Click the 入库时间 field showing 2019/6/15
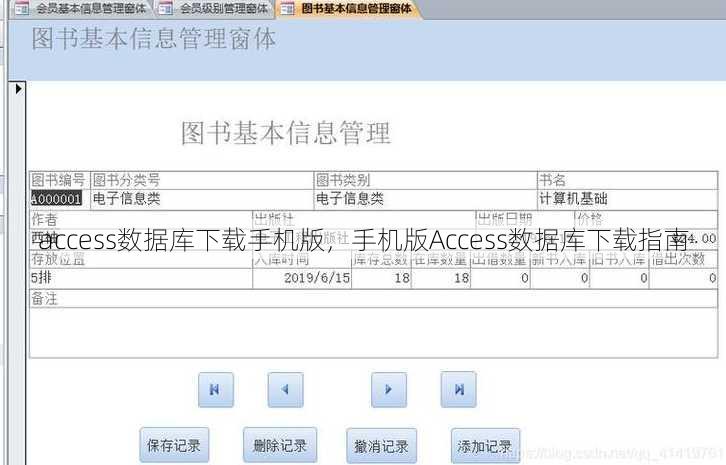 point(302,278)
